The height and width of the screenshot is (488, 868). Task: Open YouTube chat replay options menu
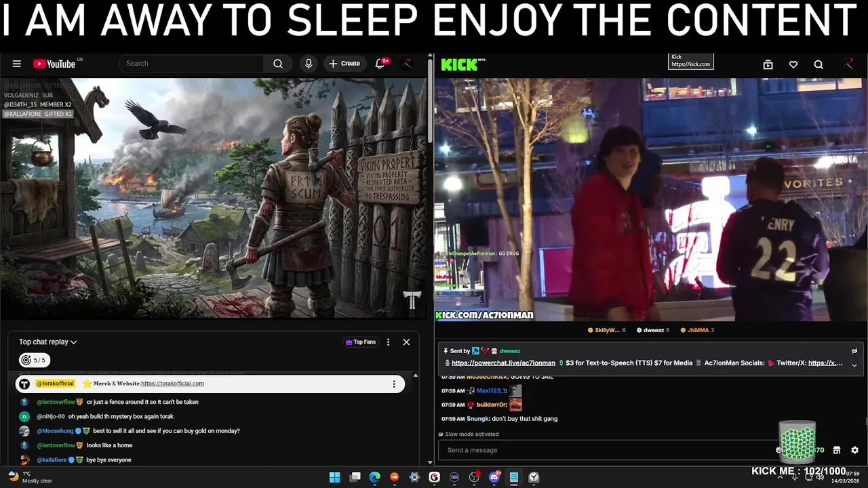(x=388, y=342)
